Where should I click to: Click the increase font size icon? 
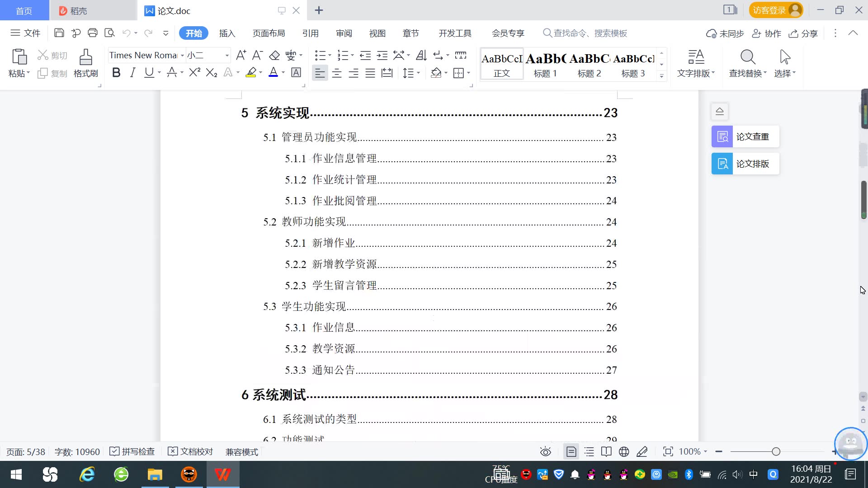[241, 55]
